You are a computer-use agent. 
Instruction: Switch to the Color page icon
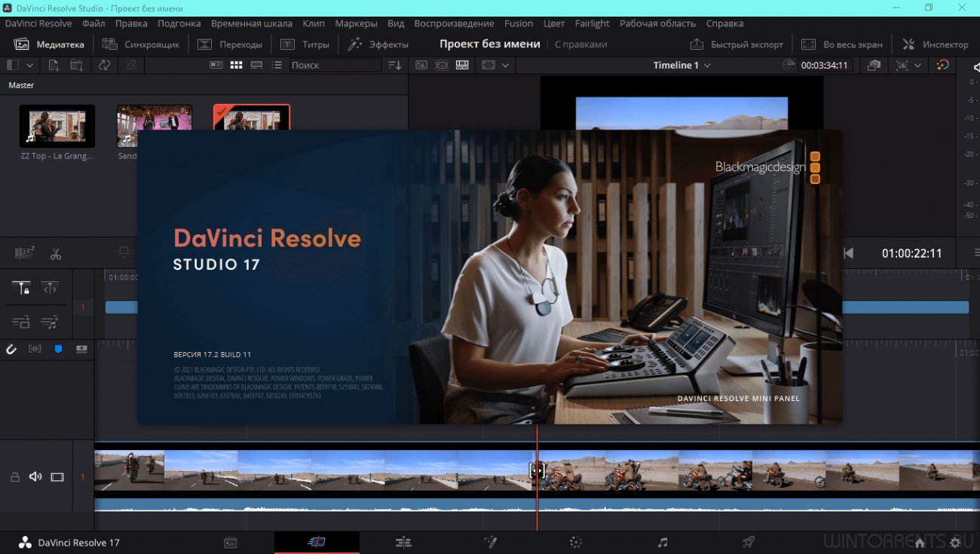pyautogui.click(x=576, y=543)
